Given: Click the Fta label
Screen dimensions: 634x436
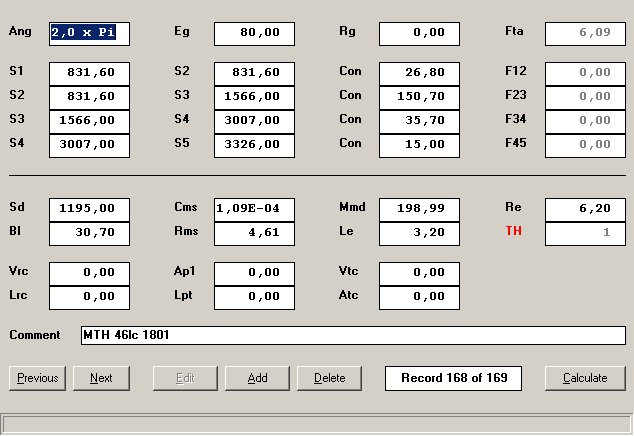Looking at the screenshot, I should click(x=514, y=31).
